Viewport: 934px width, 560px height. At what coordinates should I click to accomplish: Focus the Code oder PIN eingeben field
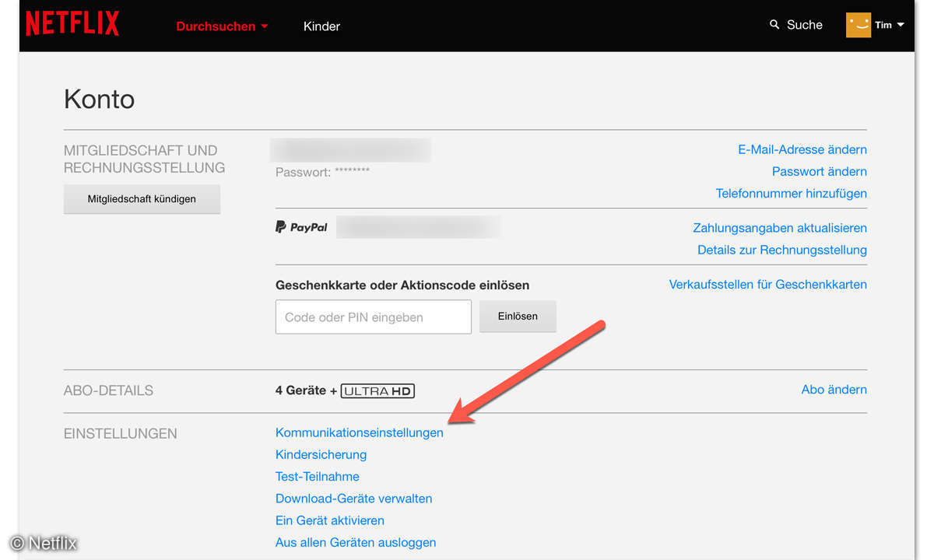click(x=374, y=317)
